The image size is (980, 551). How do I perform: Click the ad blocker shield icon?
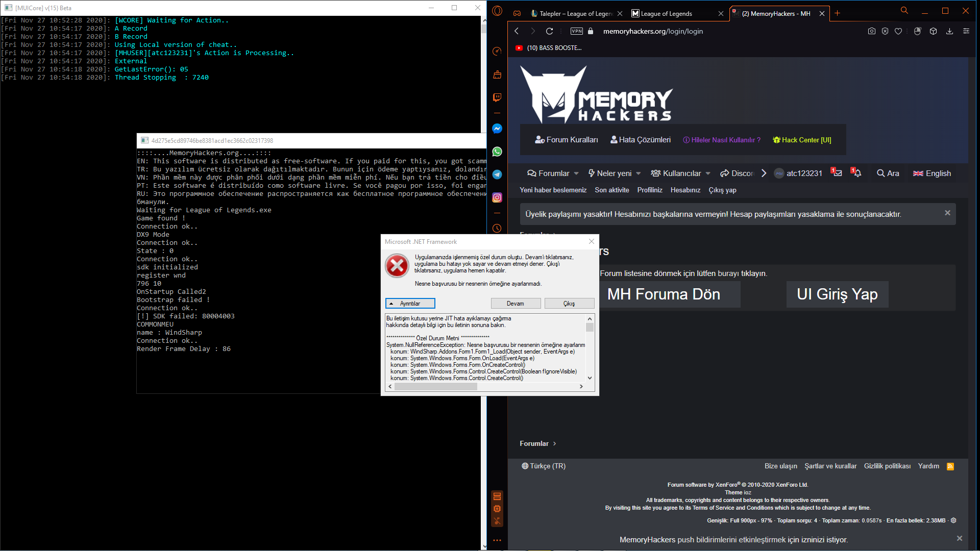point(885,31)
